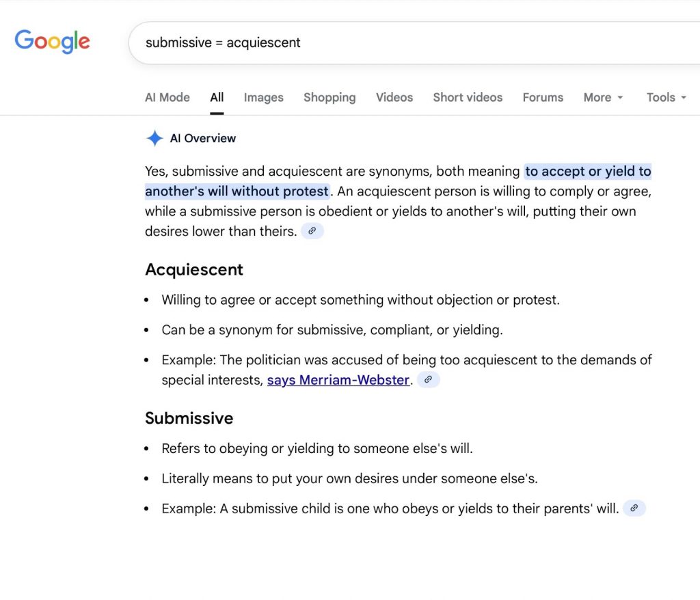Switch to the AI Mode tab
Screen dimensions: 700x600
167,97
